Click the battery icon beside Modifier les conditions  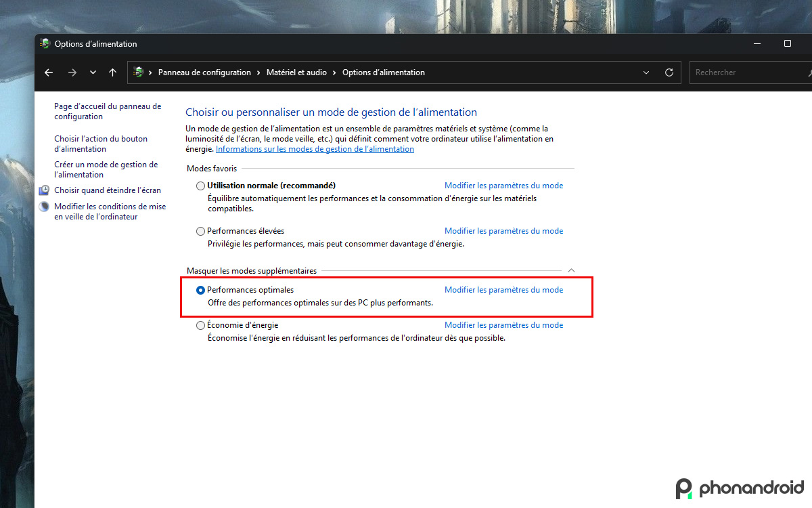(44, 206)
